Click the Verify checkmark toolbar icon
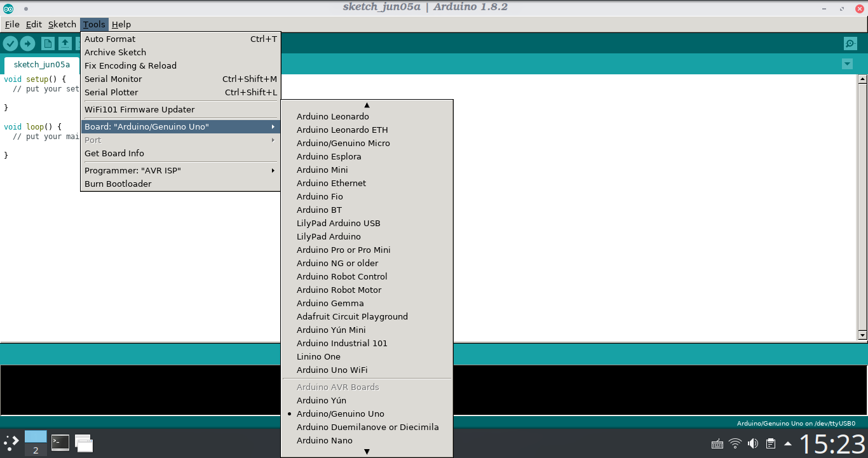Viewport: 868px width, 458px height. [11, 43]
